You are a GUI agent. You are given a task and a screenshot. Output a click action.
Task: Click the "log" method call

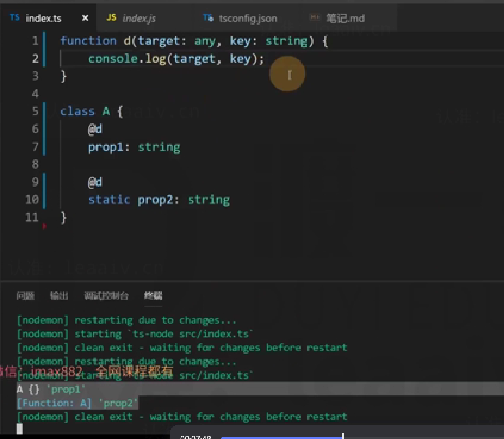[x=155, y=59]
